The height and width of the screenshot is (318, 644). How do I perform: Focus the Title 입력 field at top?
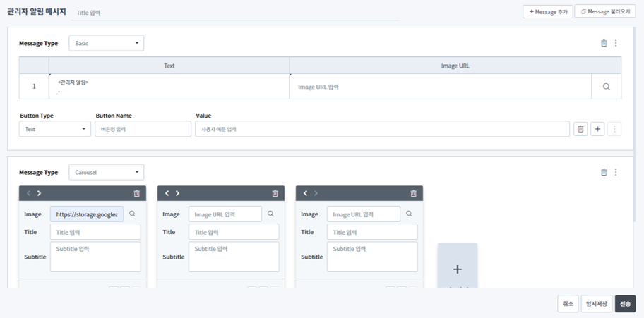pyautogui.click(x=233, y=13)
